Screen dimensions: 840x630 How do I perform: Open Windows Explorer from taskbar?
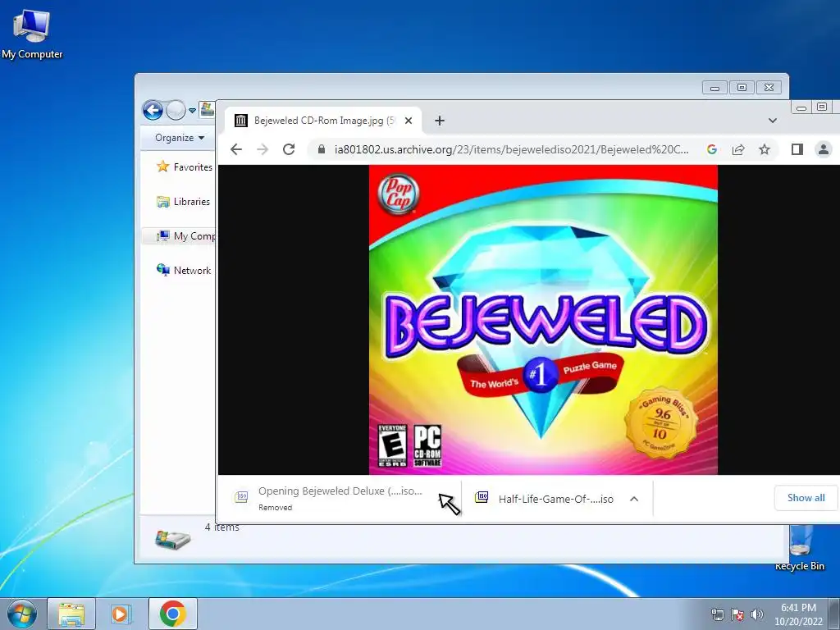pos(71,614)
